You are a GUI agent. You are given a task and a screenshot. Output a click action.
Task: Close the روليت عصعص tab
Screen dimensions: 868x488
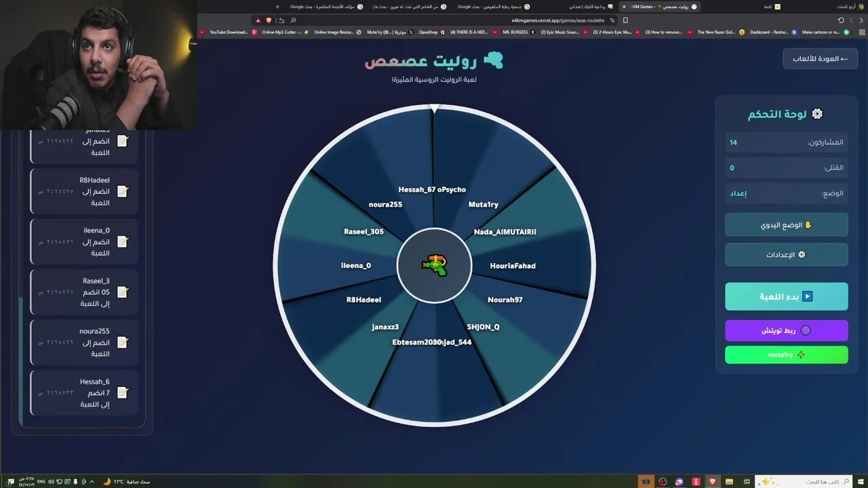point(624,7)
